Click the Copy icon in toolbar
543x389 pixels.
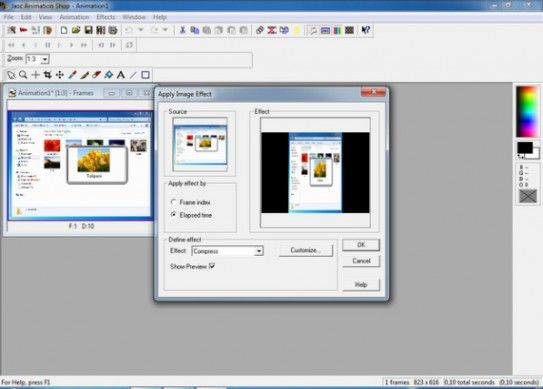click(195, 30)
